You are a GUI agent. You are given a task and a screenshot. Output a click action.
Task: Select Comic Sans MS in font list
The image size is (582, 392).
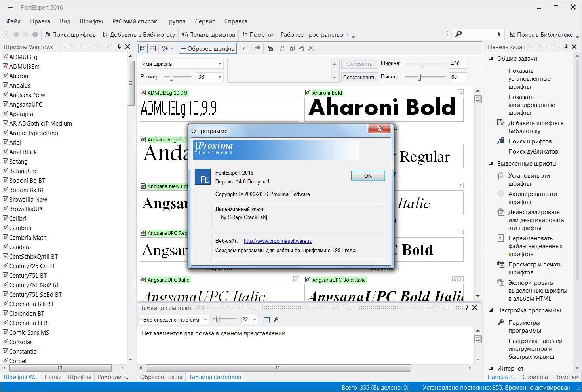29,332
